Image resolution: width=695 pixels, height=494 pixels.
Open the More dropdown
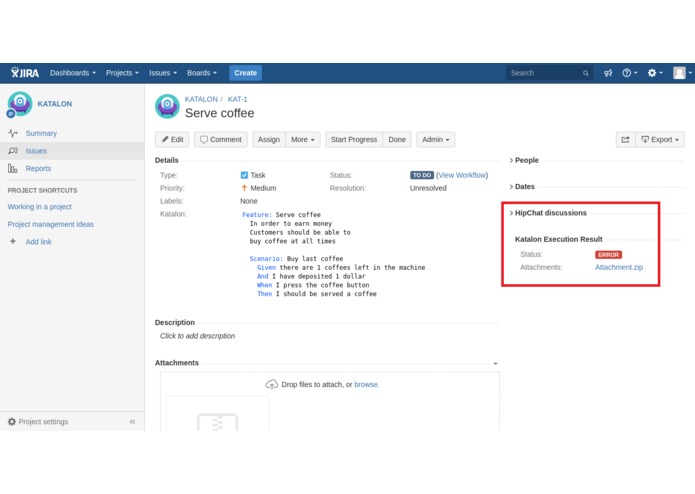(x=303, y=140)
